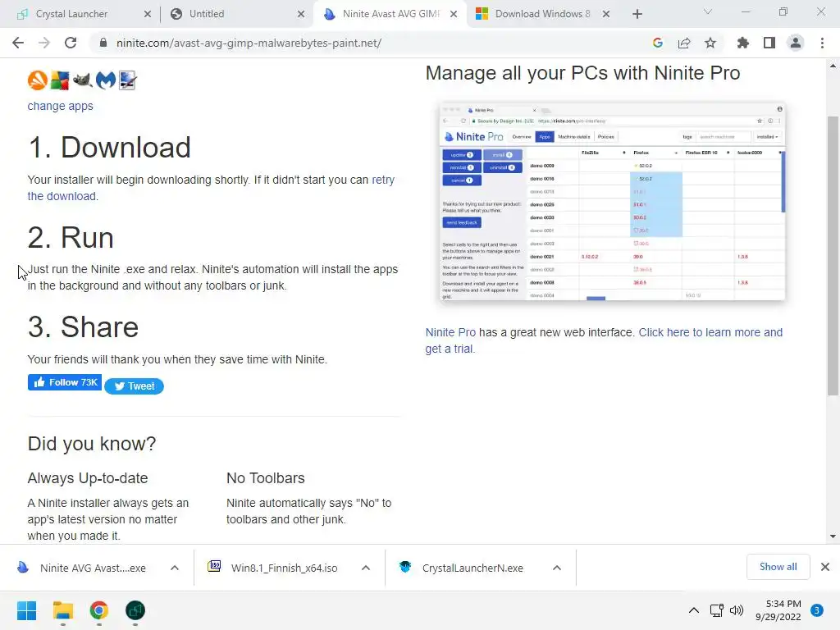Click the address bar URL
840x630 pixels.
point(249,43)
